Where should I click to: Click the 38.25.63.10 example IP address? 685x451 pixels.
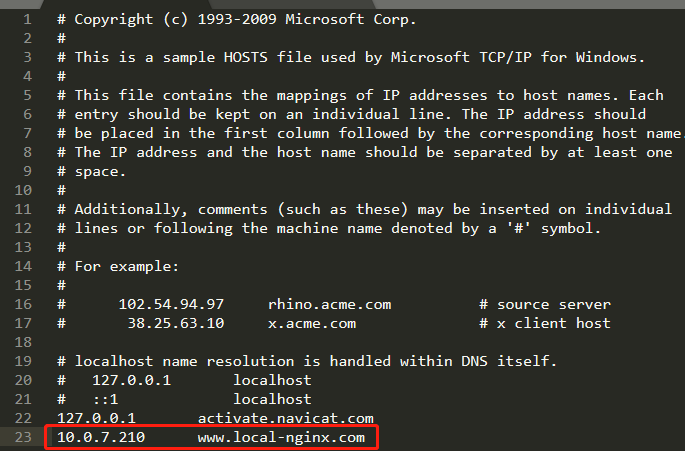click(x=176, y=323)
